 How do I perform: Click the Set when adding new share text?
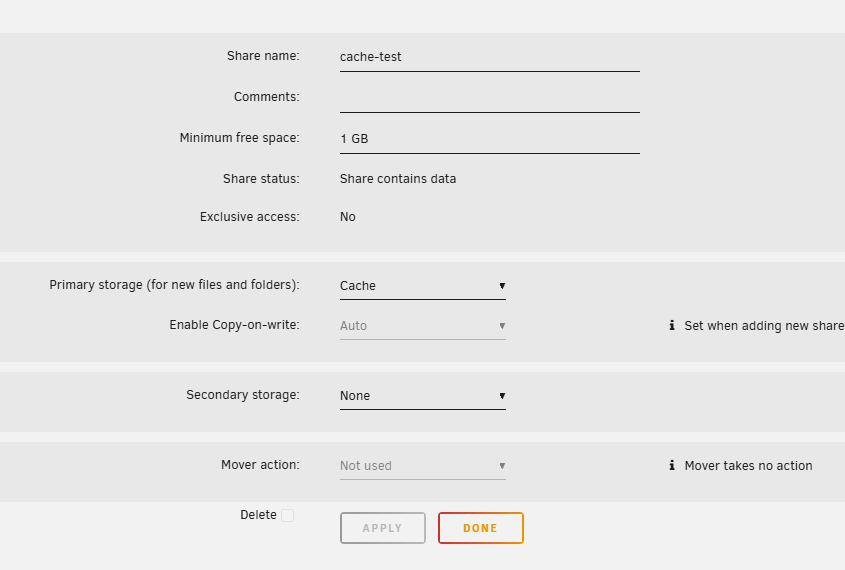click(764, 326)
